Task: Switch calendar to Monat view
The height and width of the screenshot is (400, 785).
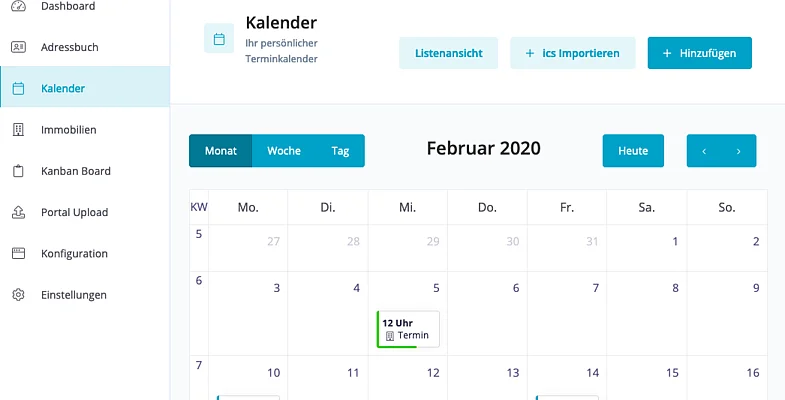Action: coord(221,151)
